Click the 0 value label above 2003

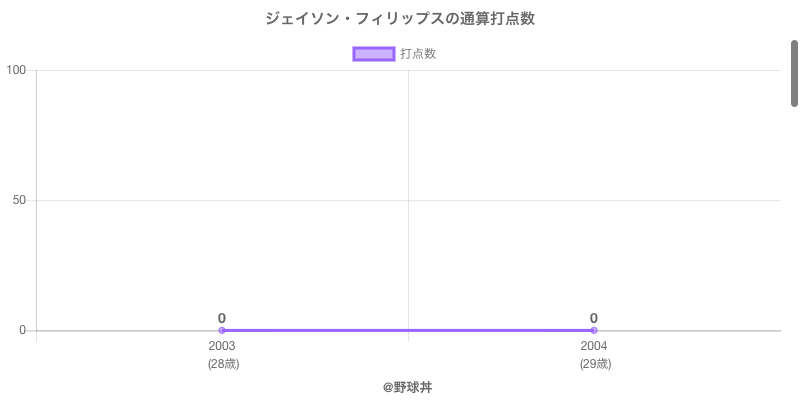pyautogui.click(x=222, y=318)
